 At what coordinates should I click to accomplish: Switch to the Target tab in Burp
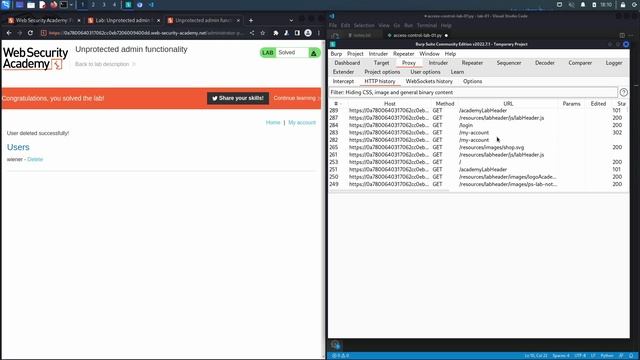pos(381,63)
